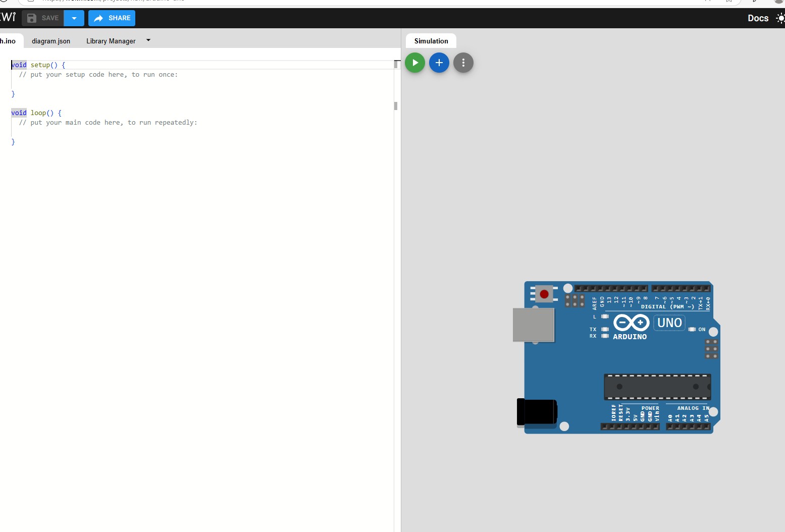Image resolution: width=785 pixels, height=532 pixels.
Task: Open the save options dropdown arrow
Action: 74,18
